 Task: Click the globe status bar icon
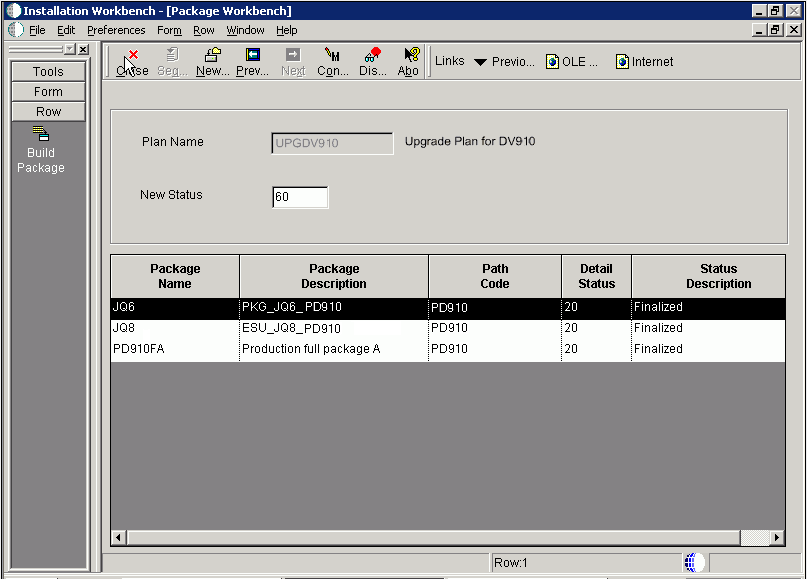693,563
